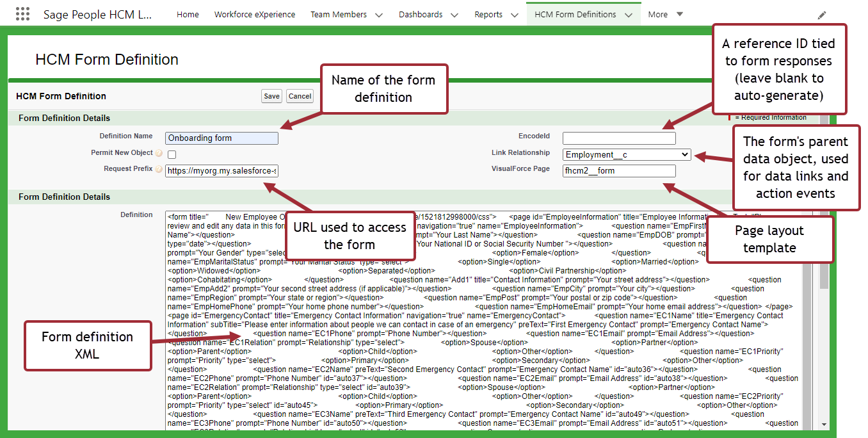Click help icon beside Request Prefix

point(159,170)
